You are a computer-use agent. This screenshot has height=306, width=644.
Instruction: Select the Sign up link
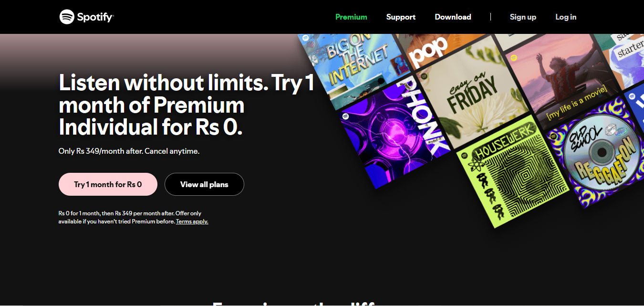pos(523,17)
